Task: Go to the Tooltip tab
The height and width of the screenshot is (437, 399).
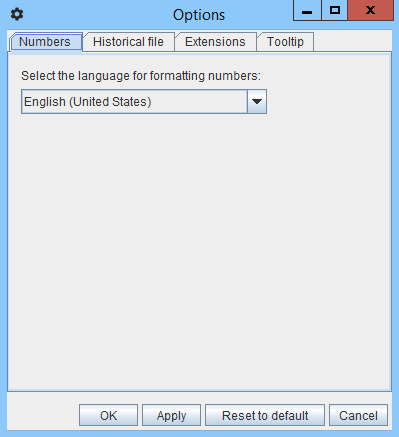Action: click(286, 42)
